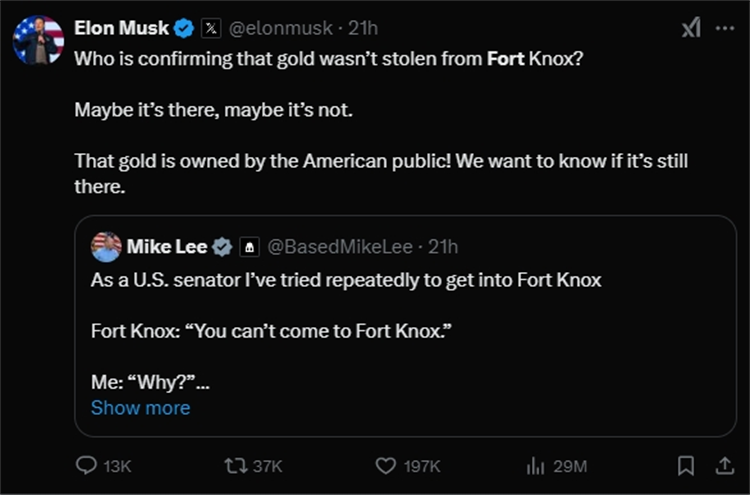This screenshot has width=750, height=495.
Task: Click Mike Lee's gray verified badge
Action: (x=223, y=246)
